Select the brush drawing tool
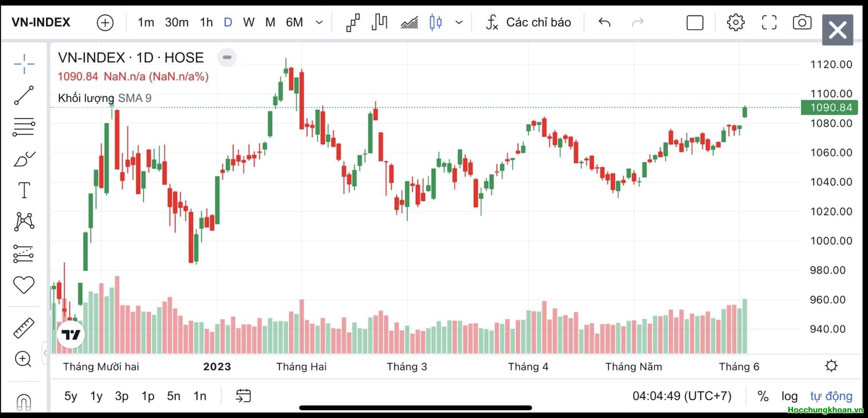Screen dimensions: 868x418 [x=24, y=159]
